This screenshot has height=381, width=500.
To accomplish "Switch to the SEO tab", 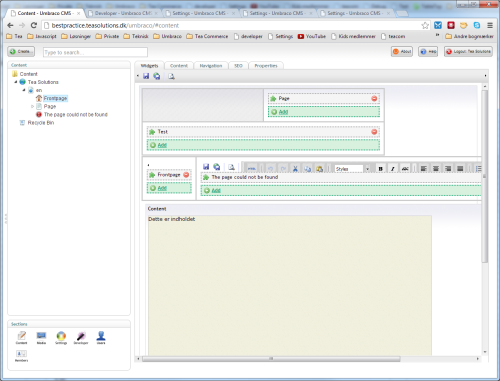I will coord(238,66).
